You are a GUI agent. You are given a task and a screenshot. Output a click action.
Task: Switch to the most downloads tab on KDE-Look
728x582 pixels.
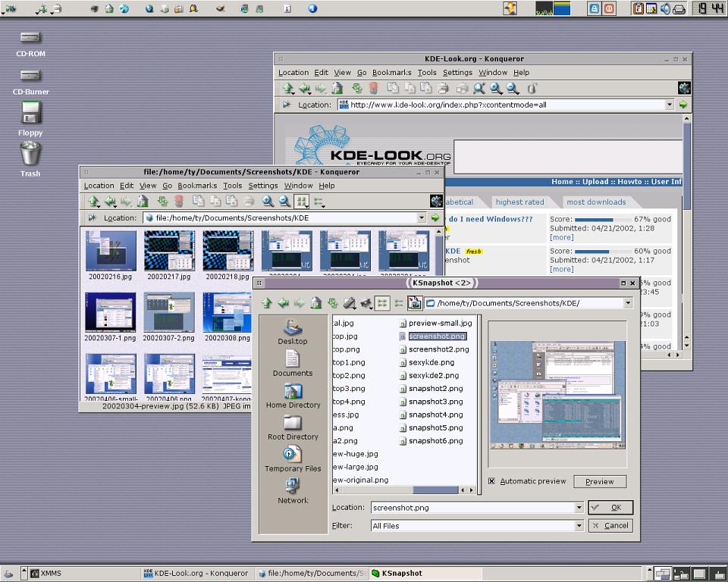coord(596,202)
